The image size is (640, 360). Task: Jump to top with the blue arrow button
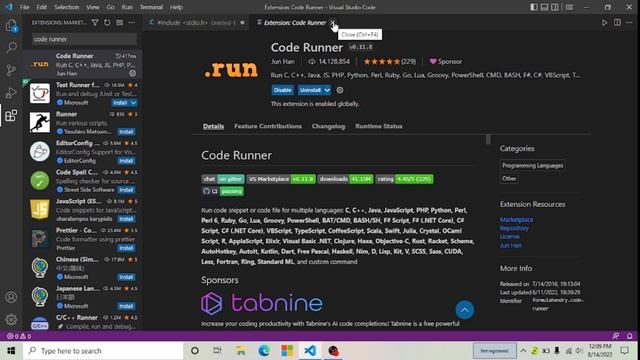[464, 310]
